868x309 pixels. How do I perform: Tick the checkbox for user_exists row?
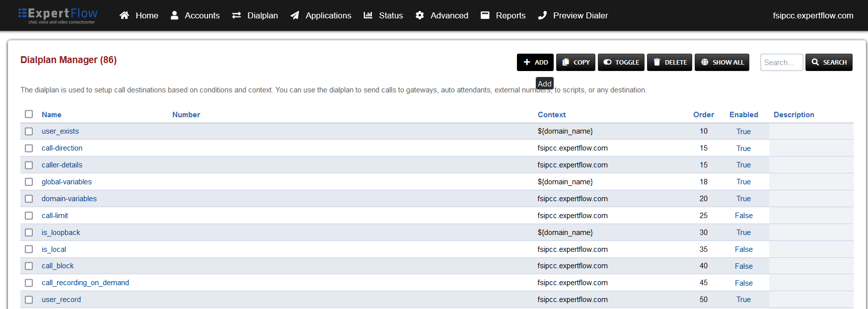29,131
